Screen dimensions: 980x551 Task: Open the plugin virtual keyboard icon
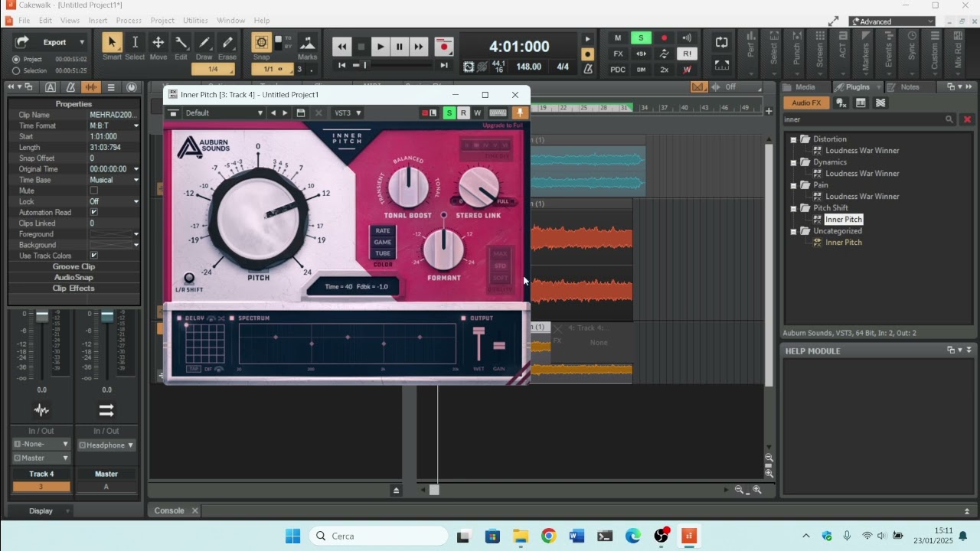point(498,113)
